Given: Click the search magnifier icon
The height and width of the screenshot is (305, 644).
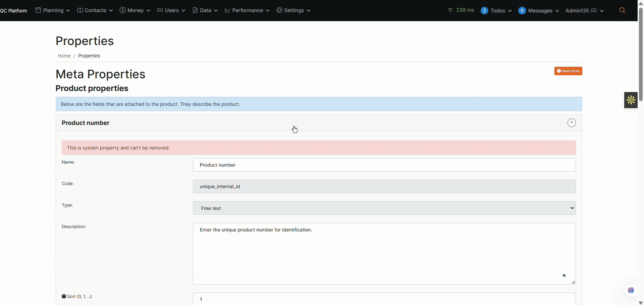Looking at the screenshot, I should pos(622,10).
